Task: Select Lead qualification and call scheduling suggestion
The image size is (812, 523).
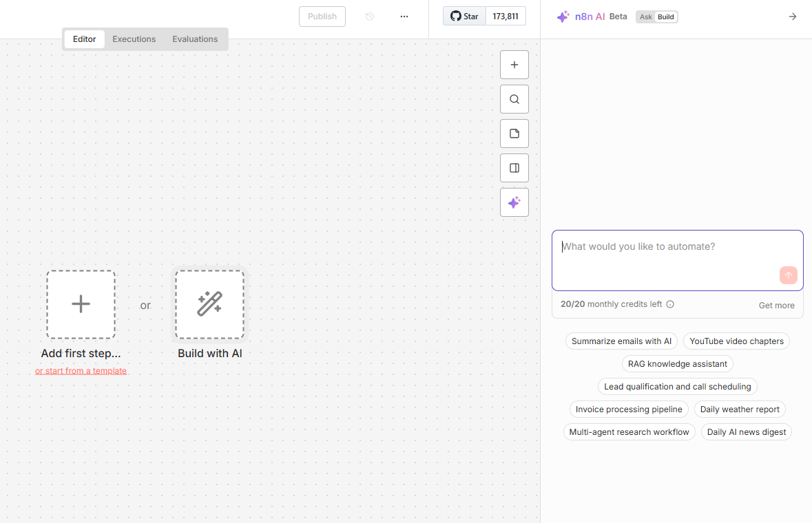Action: (678, 387)
